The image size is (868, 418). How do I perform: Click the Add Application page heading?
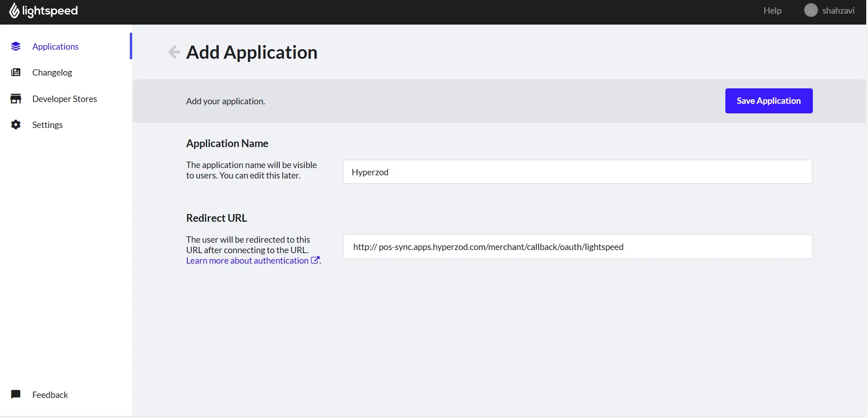point(252,52)
